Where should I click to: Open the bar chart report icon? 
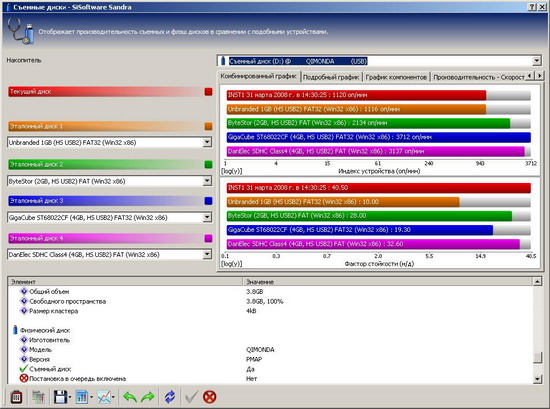(81, 397)
